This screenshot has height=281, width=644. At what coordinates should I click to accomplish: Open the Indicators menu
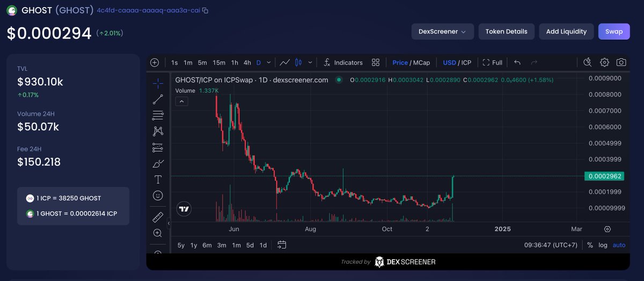(x=343, y=63)
